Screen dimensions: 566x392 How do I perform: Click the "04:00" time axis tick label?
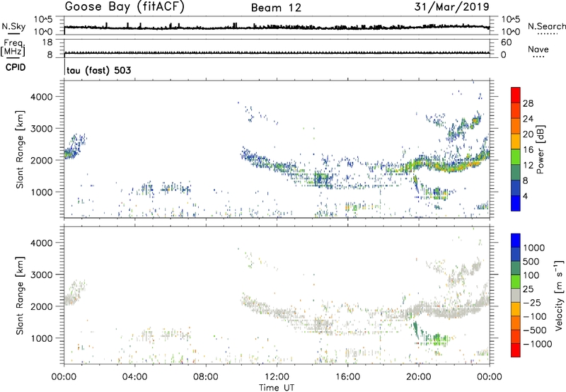[x=134, y=377]
